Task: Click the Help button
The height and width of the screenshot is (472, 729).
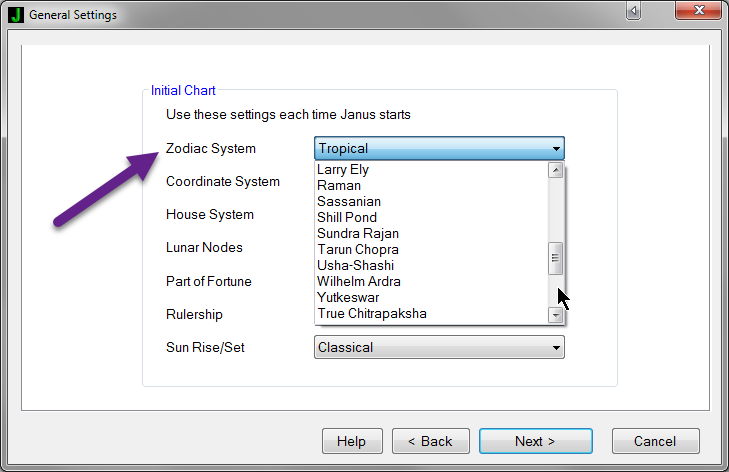Action: (352, 441)
